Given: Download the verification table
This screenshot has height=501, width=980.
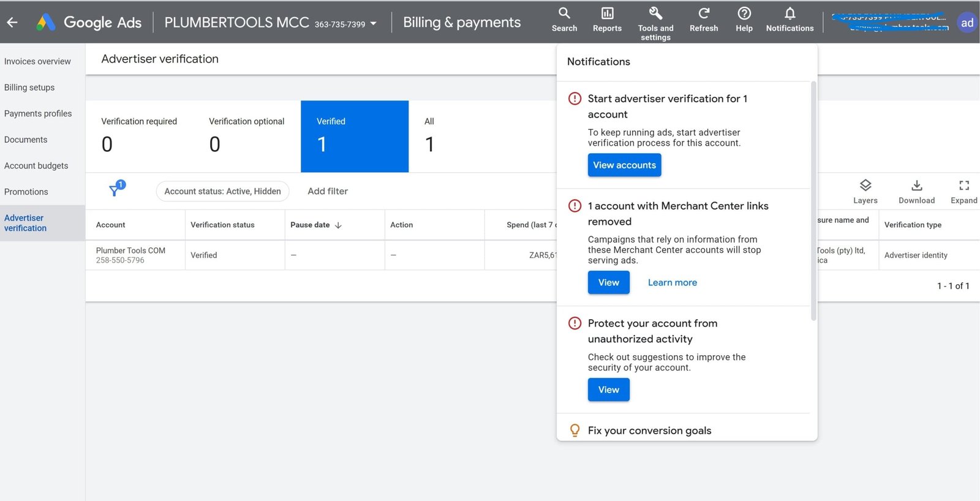Looking at the screenshot, I should pyautogui.click(x=916, y=191).
